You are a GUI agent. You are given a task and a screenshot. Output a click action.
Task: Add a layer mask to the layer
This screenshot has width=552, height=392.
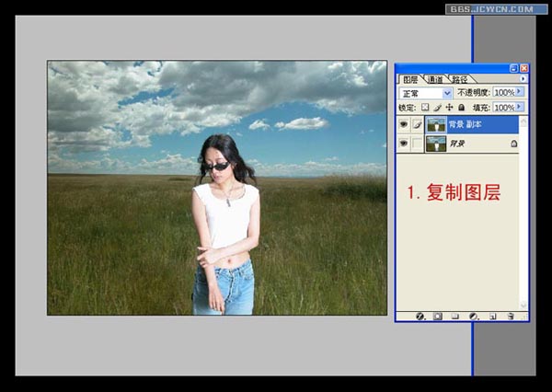[x=438, y=316]
